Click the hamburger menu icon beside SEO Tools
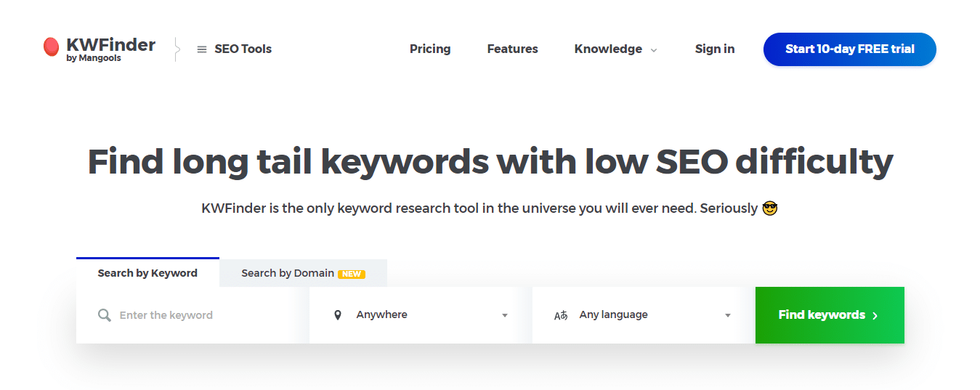The width and height of the screenshot is (980, 390). [202, 49]
